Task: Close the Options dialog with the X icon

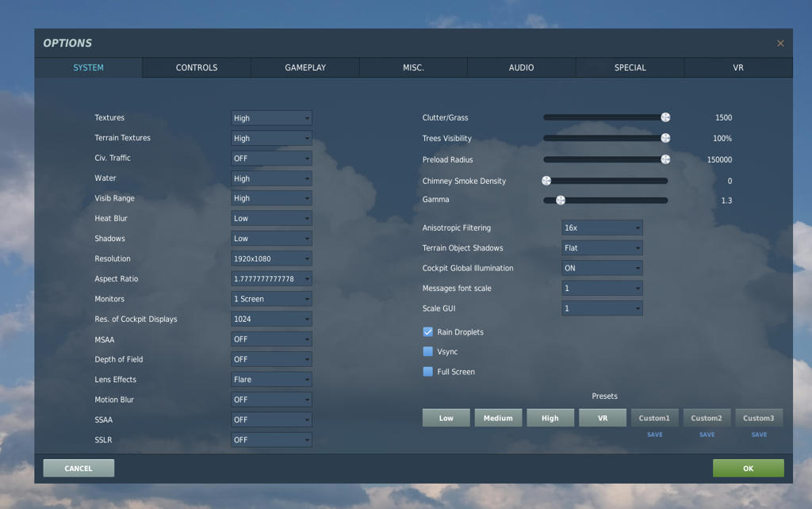Action: pyautogui.click(x=780, y=44)
